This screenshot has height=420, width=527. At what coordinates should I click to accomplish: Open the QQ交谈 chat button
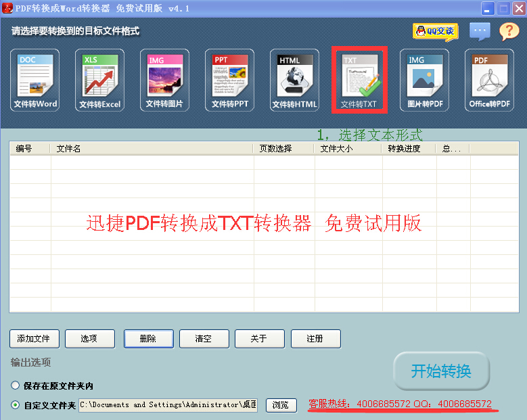pos(436,32)
